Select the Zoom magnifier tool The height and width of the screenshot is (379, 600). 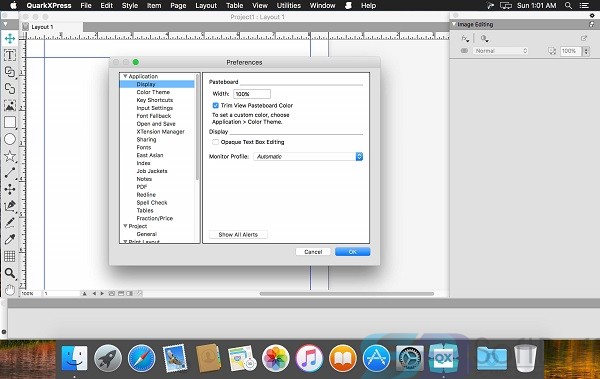click(x=10, y=273)
